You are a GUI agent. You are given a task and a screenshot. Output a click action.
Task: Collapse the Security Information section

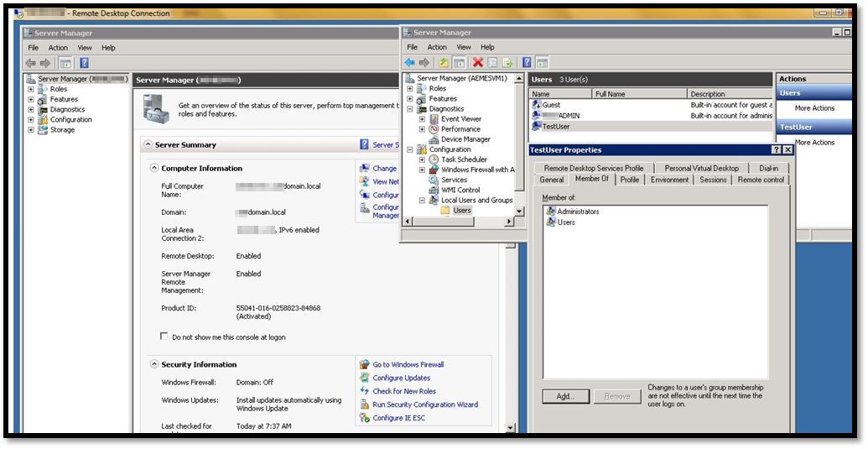(154, 364)
